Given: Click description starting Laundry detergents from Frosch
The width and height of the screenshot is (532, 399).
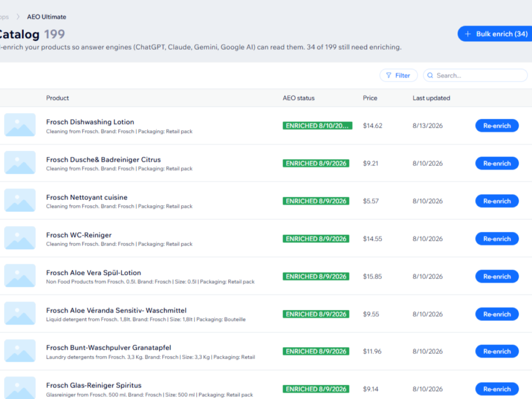Looking at the screenshot, I should tap(150, 357).
